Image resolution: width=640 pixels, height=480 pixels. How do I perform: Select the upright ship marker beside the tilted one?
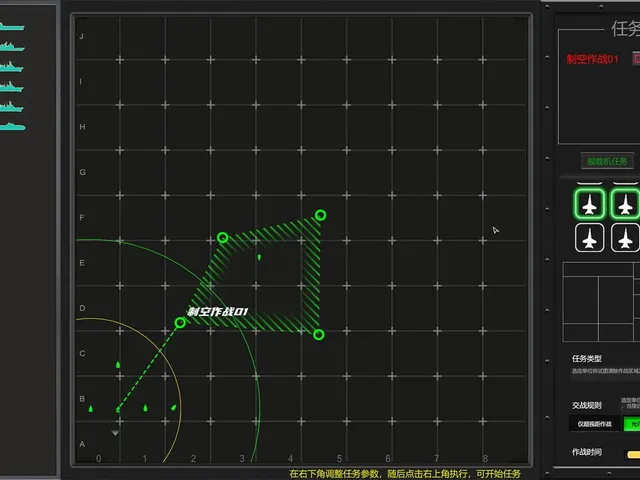click(x=145, y=408)
